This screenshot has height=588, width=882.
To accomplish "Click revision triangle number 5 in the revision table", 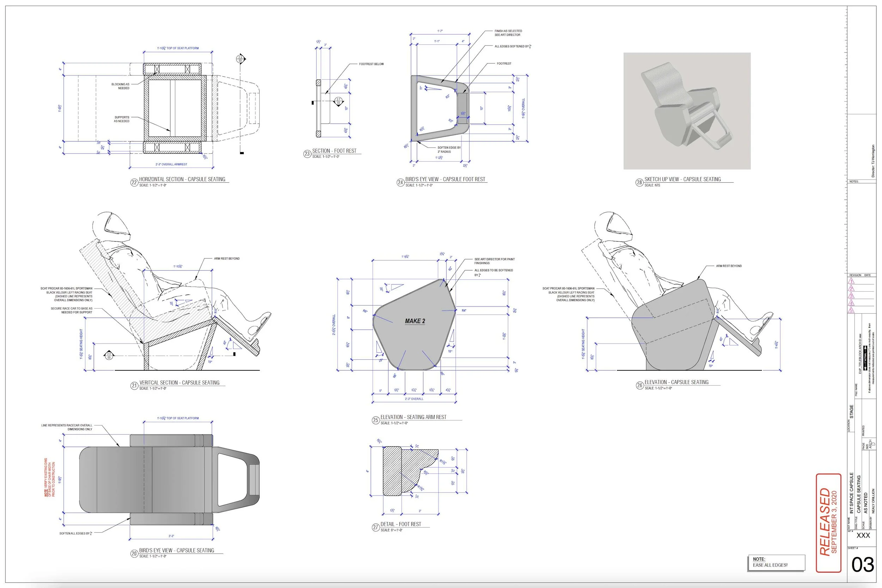I will (851, 310).
